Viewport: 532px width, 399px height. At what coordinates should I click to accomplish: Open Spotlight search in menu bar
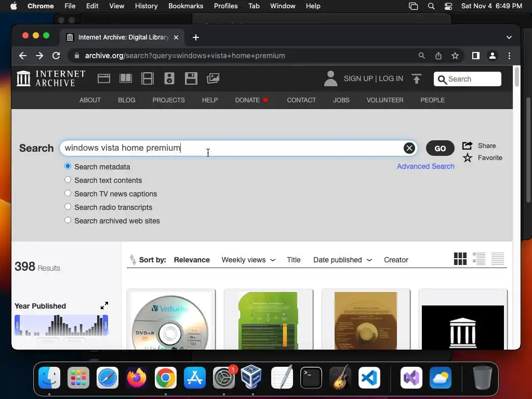tap(431, 6)
